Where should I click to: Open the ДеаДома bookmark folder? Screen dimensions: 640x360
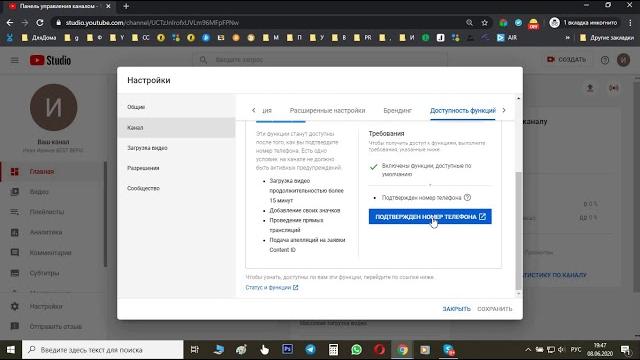[x=39, y=38]
